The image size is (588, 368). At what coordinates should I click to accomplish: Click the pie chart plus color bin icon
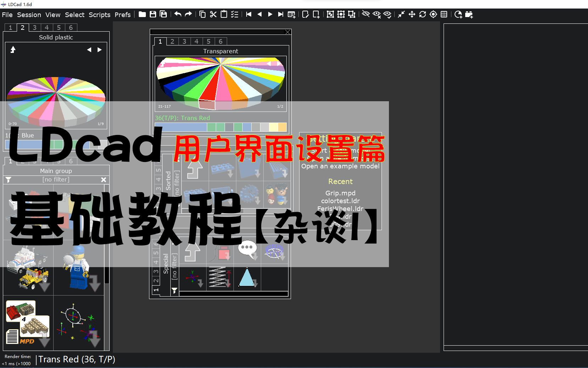point(458,14)
